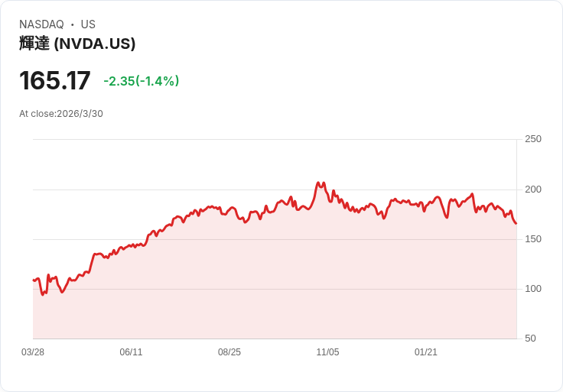Screen dimensions: 563x392
Task: Select the 08/25 date on the x-axis
Action: tap(229, 352)
